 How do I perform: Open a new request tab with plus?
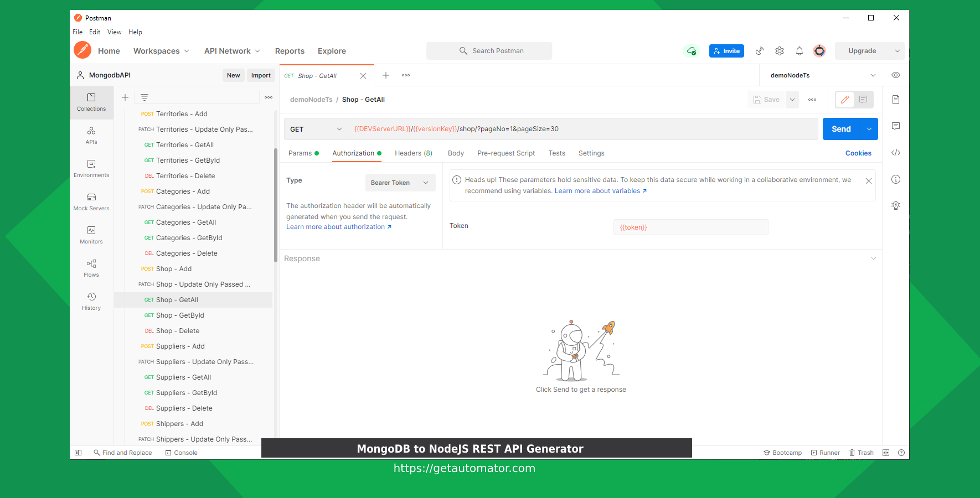[x=386, y=75]
